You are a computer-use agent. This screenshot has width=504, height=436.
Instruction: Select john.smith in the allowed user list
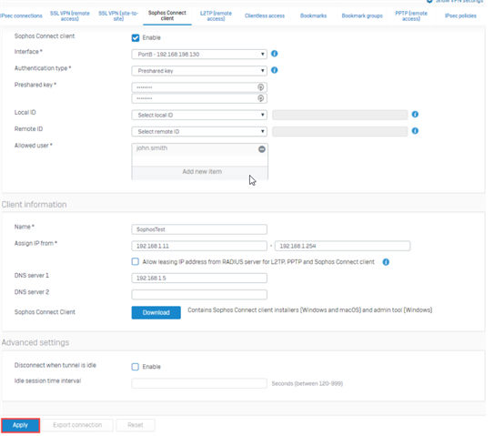[152, 148]
